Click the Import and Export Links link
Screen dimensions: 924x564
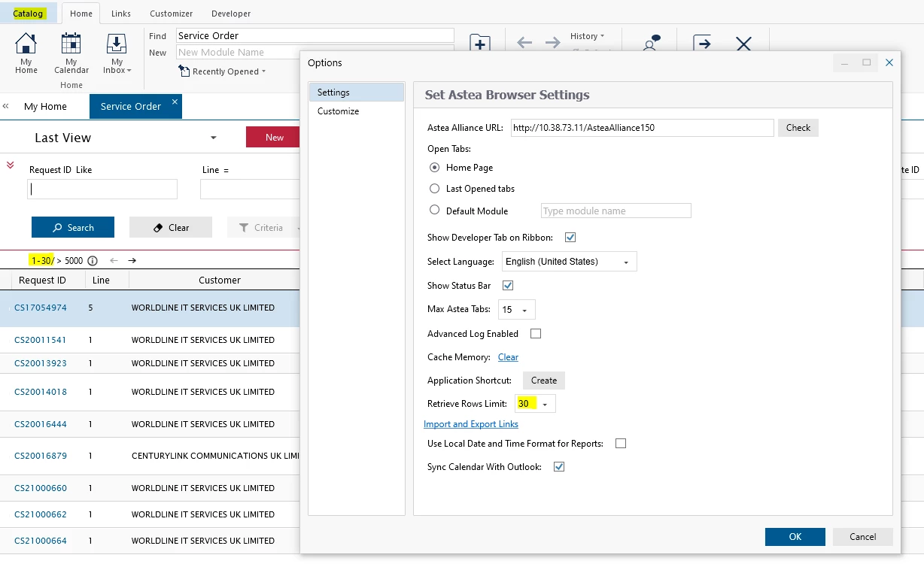tap(471, 424)
